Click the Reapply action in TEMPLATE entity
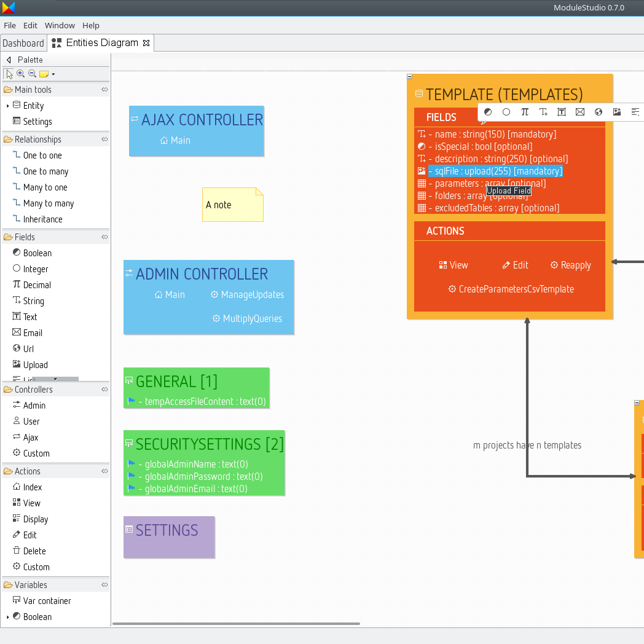This screenshot has height=644, width=644. (x=570, y=265)
